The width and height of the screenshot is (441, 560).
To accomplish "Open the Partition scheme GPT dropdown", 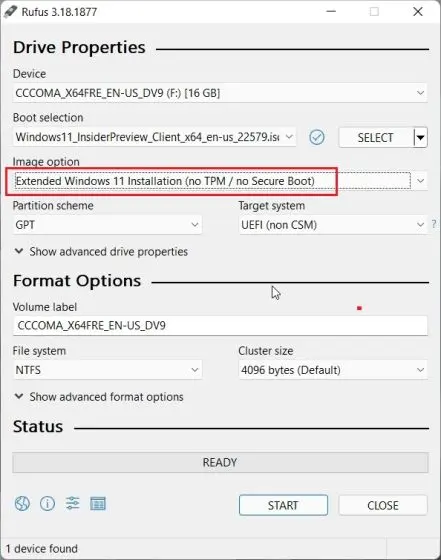I will [107, 225].
